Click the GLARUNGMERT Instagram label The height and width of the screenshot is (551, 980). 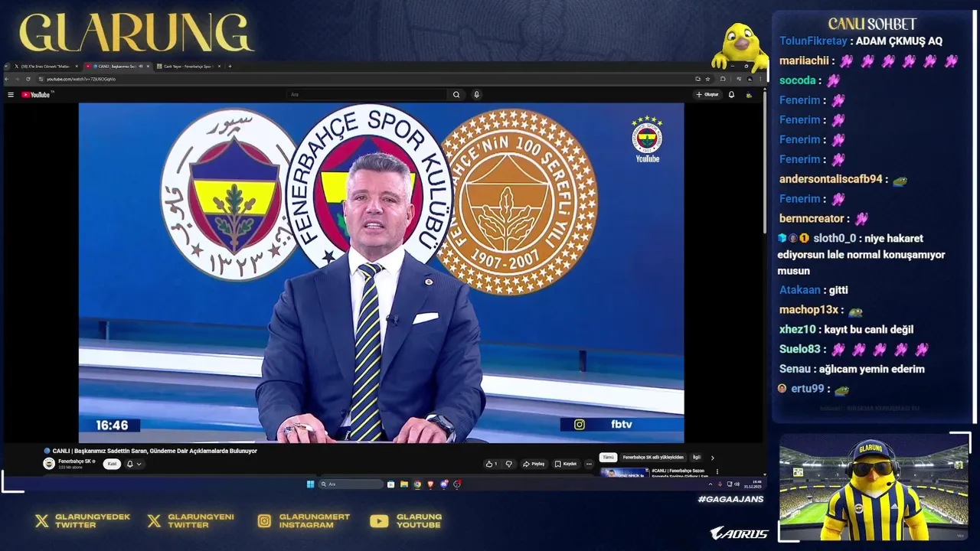pyautogui.click(x=315, y=520)
